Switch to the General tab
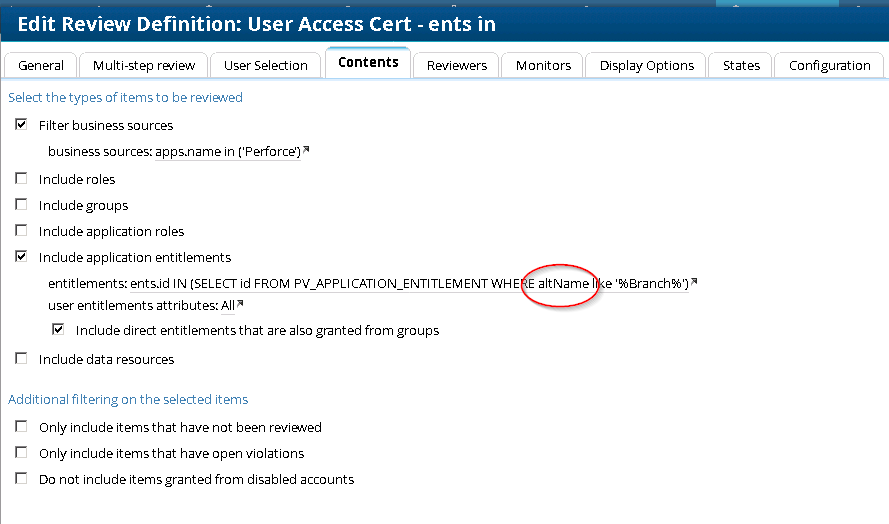Viewport: 889px width, 524px height. 41,65
